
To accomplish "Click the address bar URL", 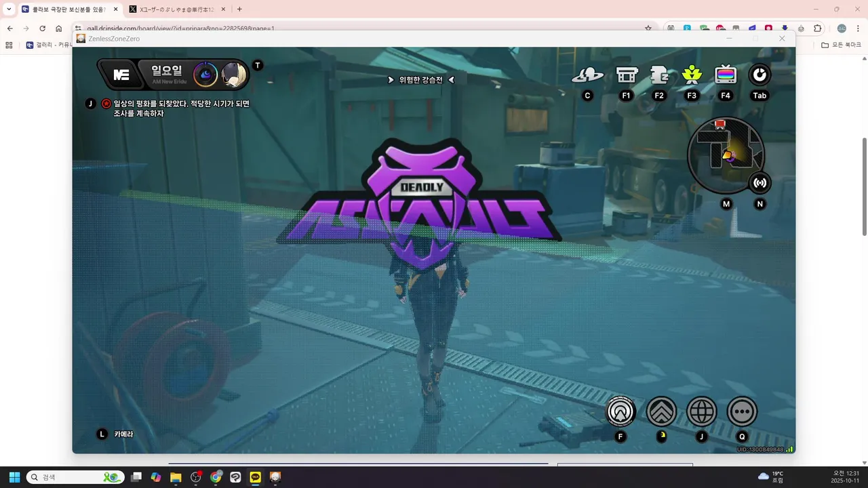I will (180, 28).
